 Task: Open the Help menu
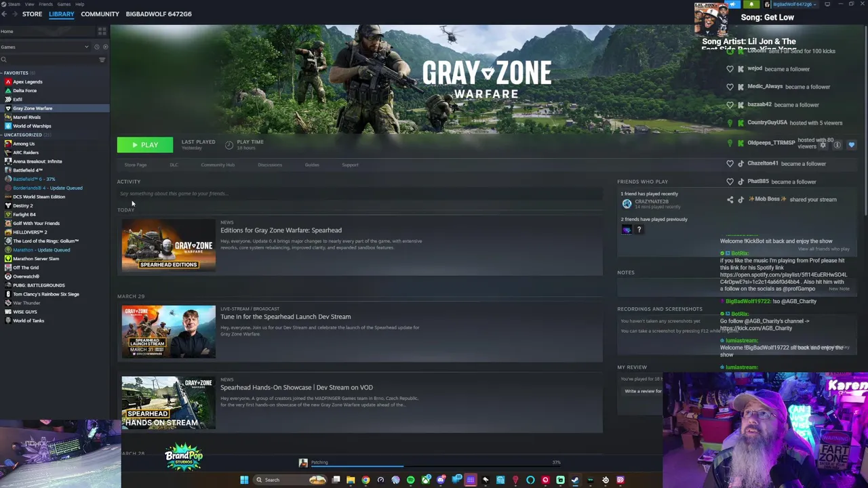pos(79,4)
